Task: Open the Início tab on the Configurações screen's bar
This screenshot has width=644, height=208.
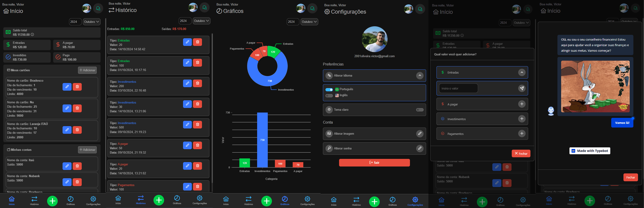Action: pos(334,201)
